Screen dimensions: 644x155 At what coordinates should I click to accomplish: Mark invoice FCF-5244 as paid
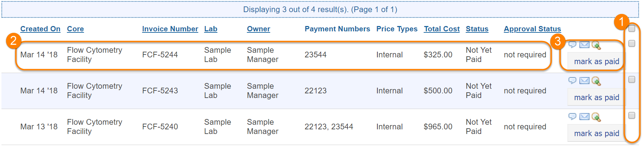(596, 62)
